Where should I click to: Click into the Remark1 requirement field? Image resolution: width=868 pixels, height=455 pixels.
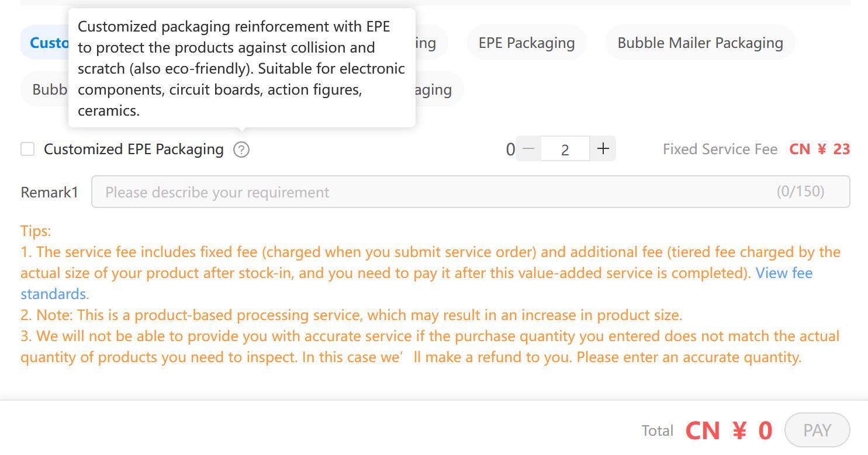471,192
